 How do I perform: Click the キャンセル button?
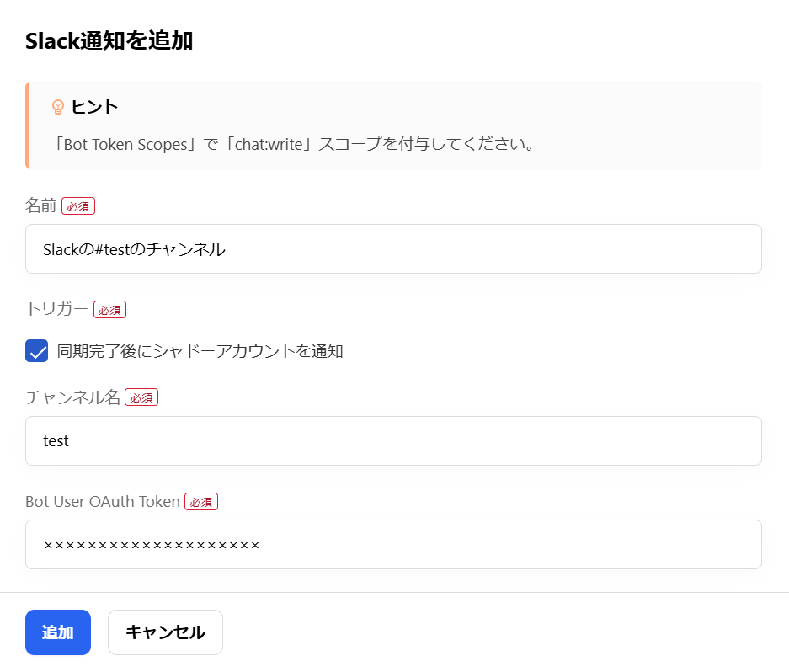click(x=165, y=632)
